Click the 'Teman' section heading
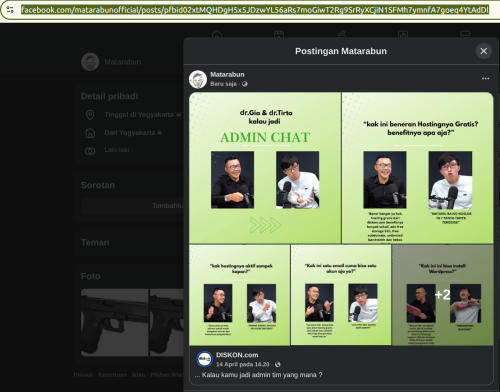The width and height of the screenshot is (500, 392). (95, 242)
